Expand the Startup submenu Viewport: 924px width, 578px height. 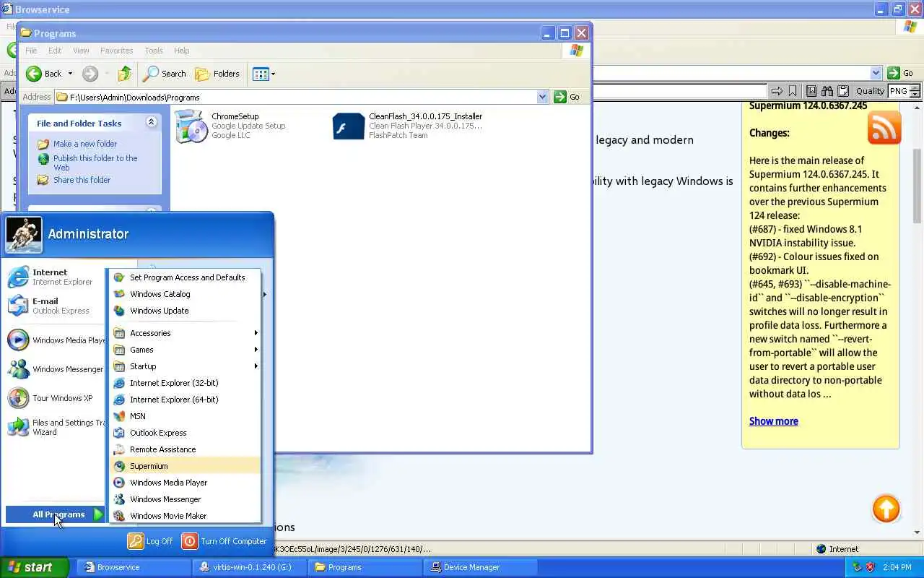click(x=184, y=366)
